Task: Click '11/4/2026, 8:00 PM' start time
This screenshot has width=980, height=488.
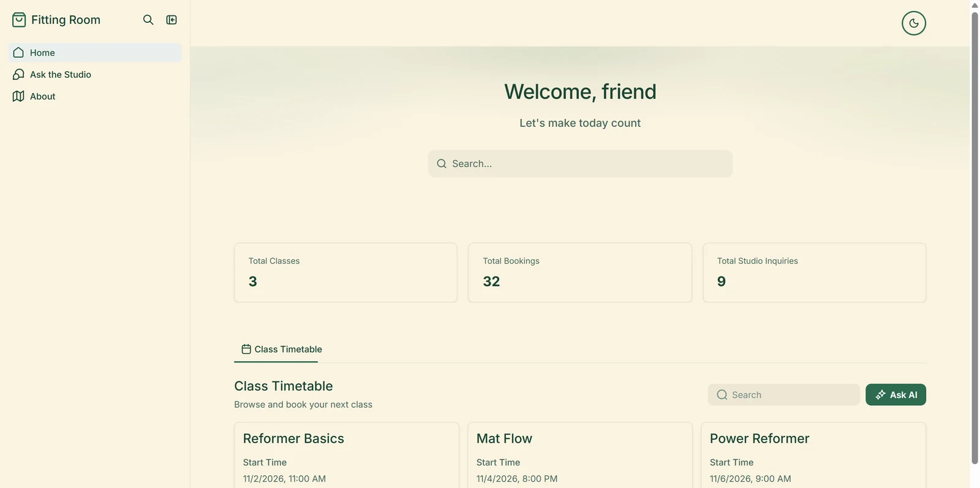Action: (x=517, y=479)
